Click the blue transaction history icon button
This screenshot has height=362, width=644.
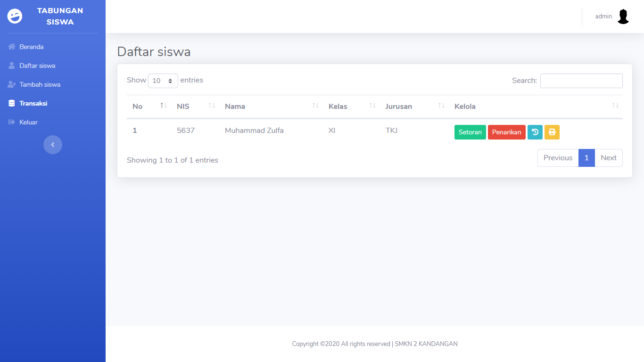(535, 132)
